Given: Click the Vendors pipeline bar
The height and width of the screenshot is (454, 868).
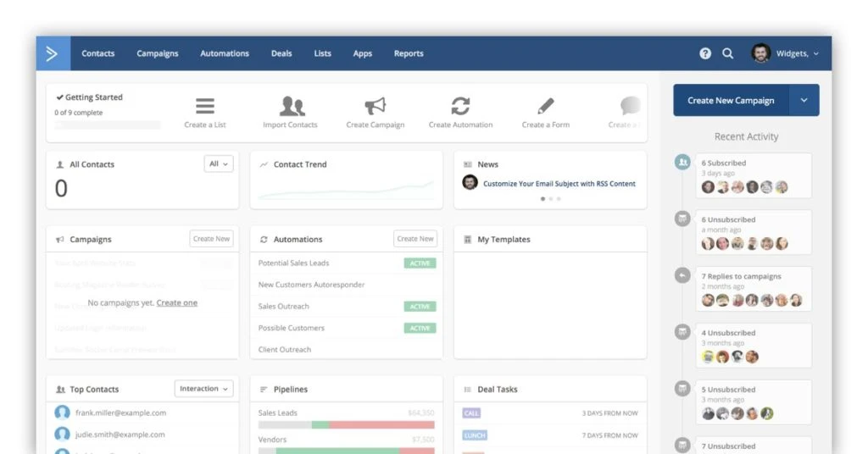Looking at the screenshot, I should click(x=346, y=451).
